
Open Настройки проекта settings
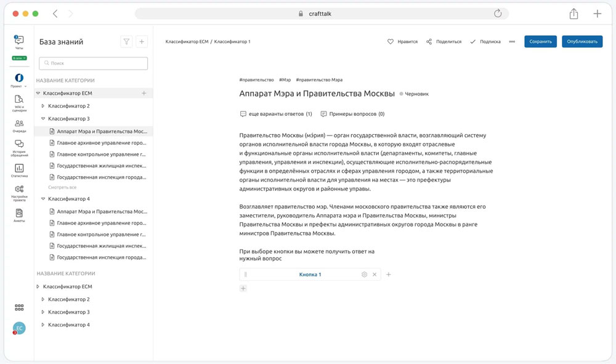click(19, 193)
